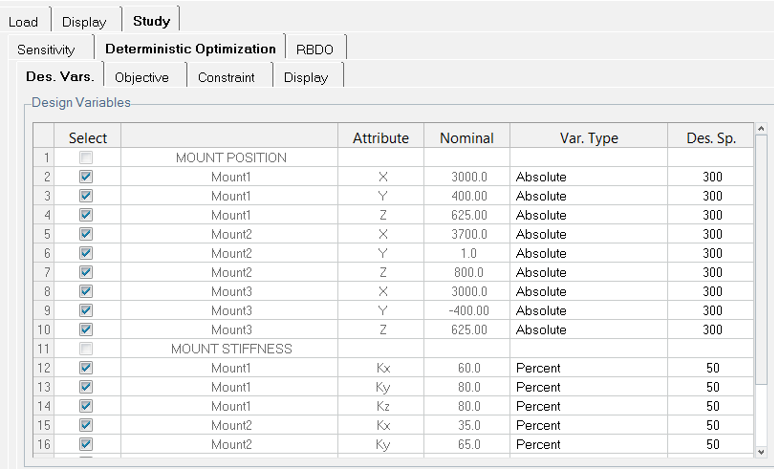Image resolution: width=774 pixels, height=471 pixels.
Task: Deselect the Mount3 Y row checkbox
Action: click(x=86, y=311)
